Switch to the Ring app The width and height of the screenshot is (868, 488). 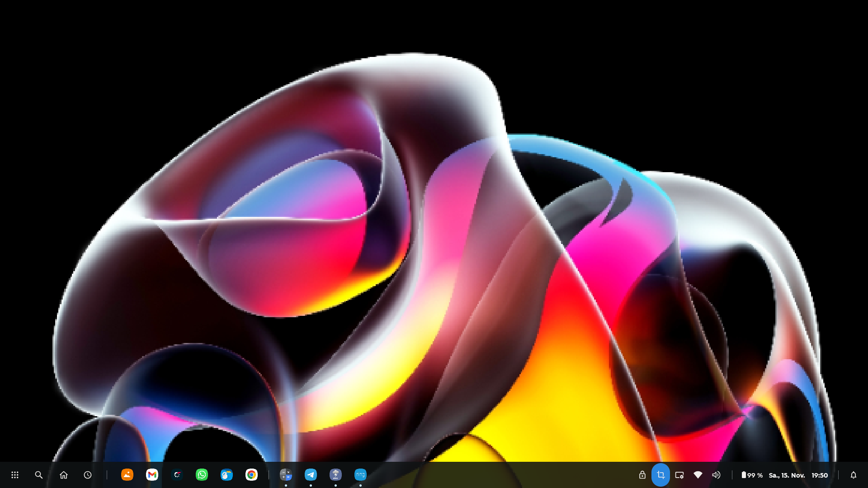(360, 474)
